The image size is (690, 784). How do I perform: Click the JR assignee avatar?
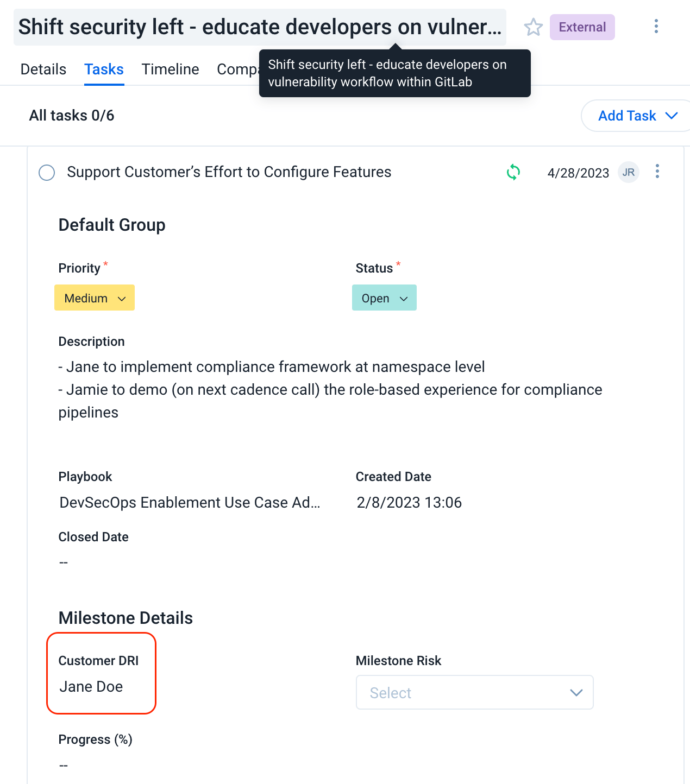tap(628, 173)
